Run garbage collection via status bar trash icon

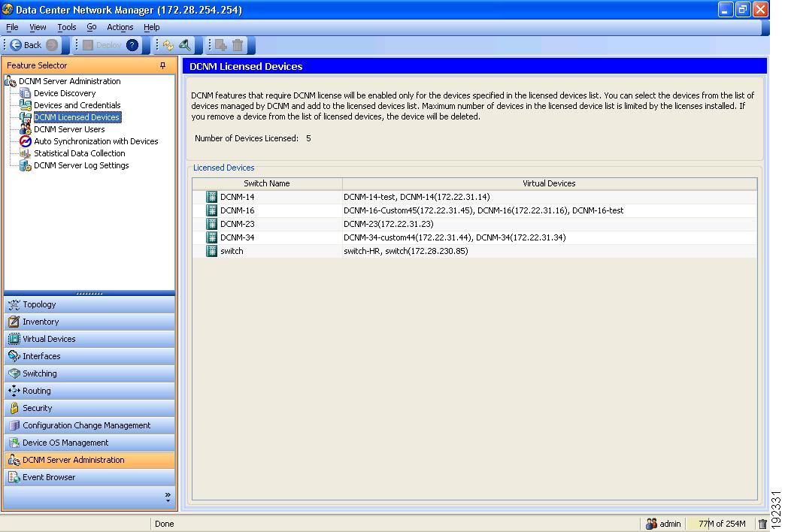point(762,524)
